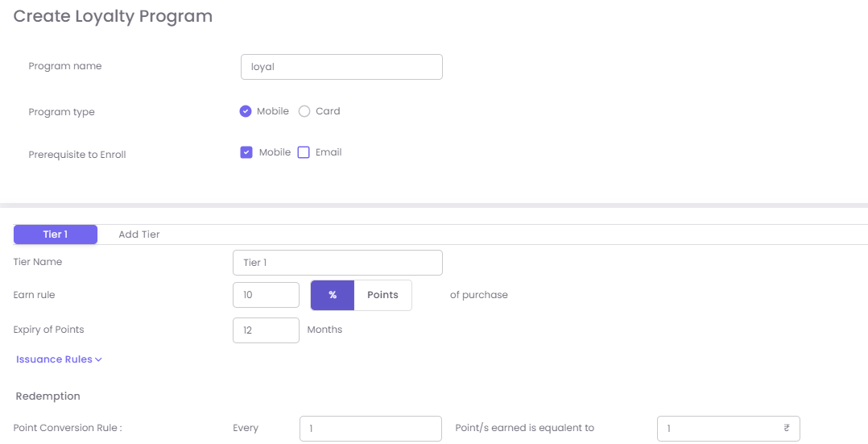Switch to the Tier 1 tab
This screenshot has width=868, height=444.
tap(55, 234)
